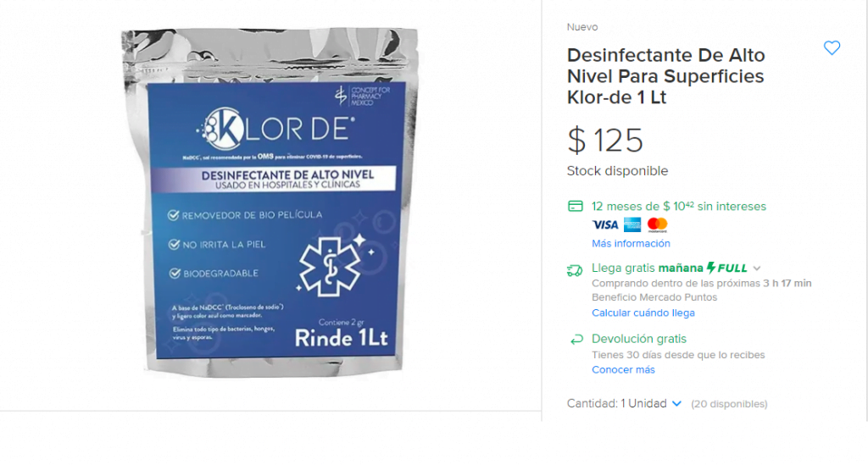This screenshot has height=465, width=868.
Task: Click Llega gratis mañana shipping text
Action: [647, 268]
